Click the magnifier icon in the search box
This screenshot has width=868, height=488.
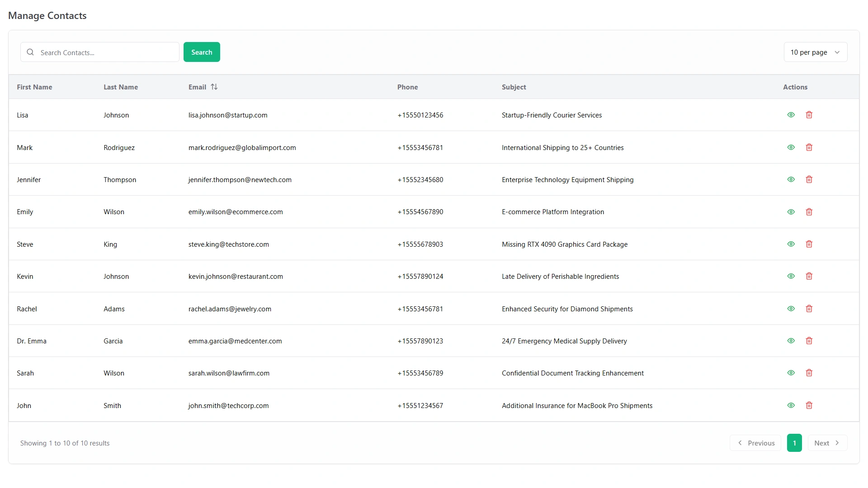point(30,52)
